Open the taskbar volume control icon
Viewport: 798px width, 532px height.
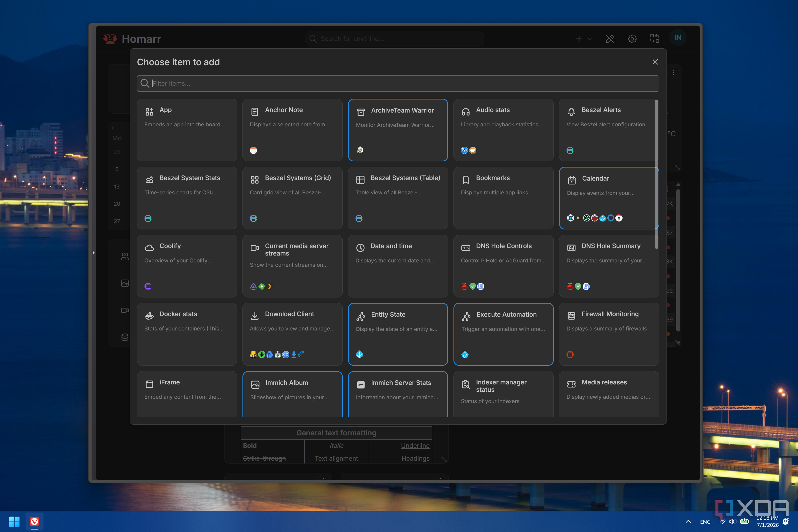click(732, 522)
